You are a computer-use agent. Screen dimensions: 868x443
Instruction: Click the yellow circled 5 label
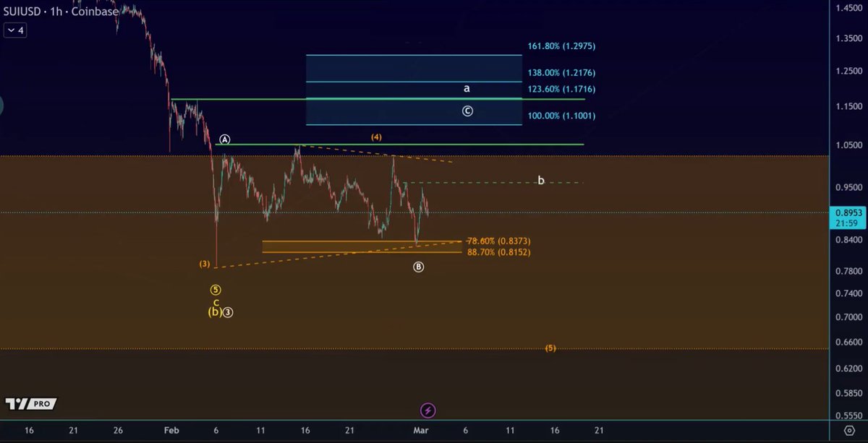click(216, 290)
